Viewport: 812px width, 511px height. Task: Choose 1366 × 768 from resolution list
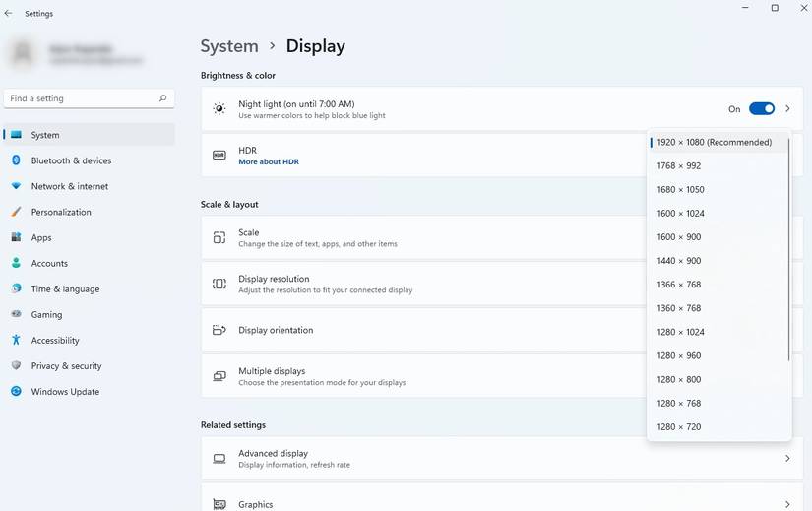click(x=679, y=285)
